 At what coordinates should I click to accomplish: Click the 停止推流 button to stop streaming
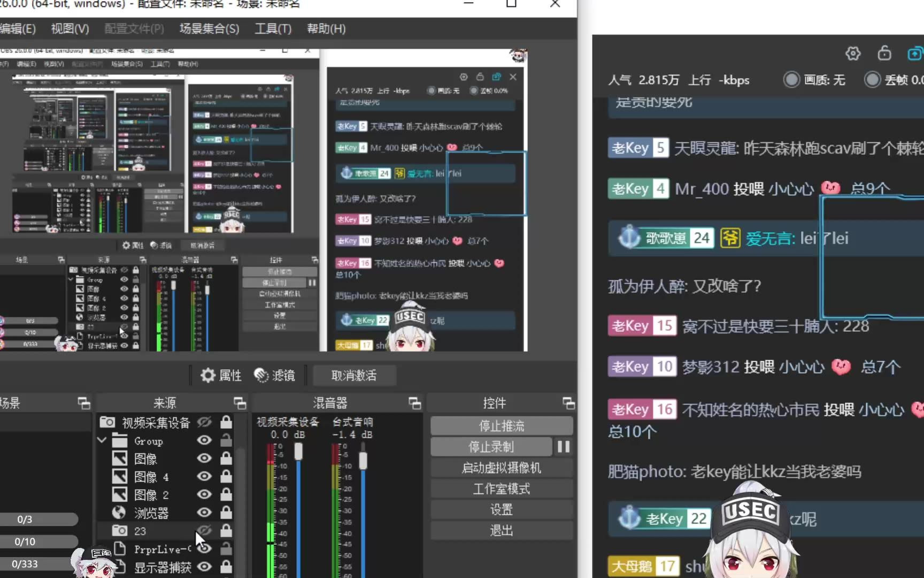(x=501, y=425)
